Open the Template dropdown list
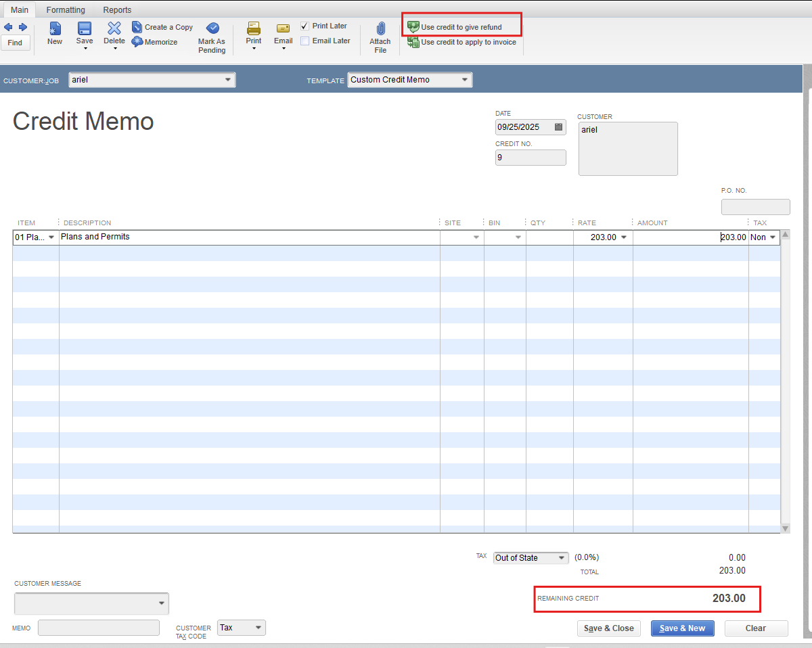Viewport: 812px width, 648px height. 464,80
